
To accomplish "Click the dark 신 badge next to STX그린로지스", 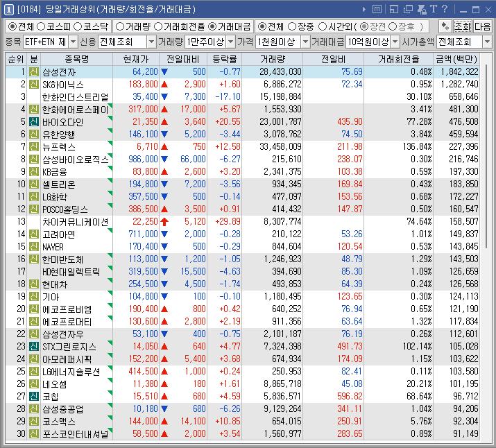I will (x=34, y=347).
